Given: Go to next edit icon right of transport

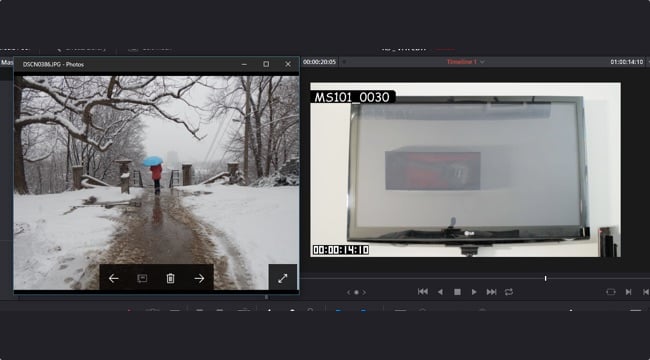Looking at the screenshot, I should 628,292.
